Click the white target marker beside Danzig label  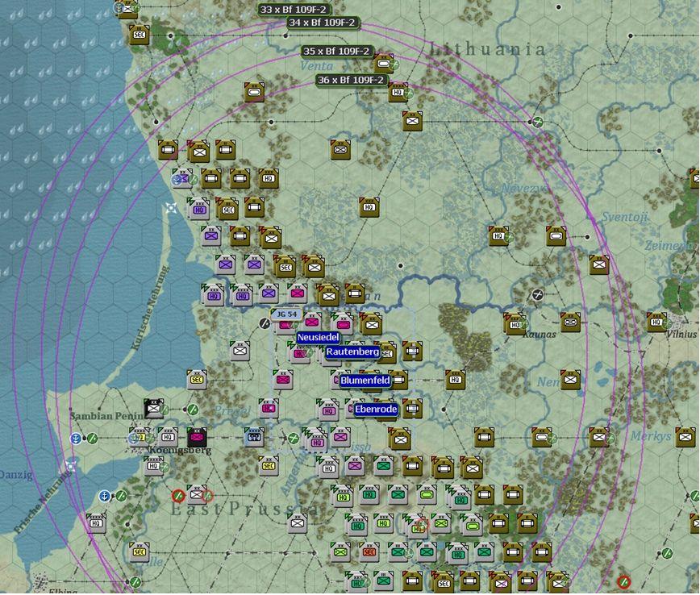tap(70, 467)
